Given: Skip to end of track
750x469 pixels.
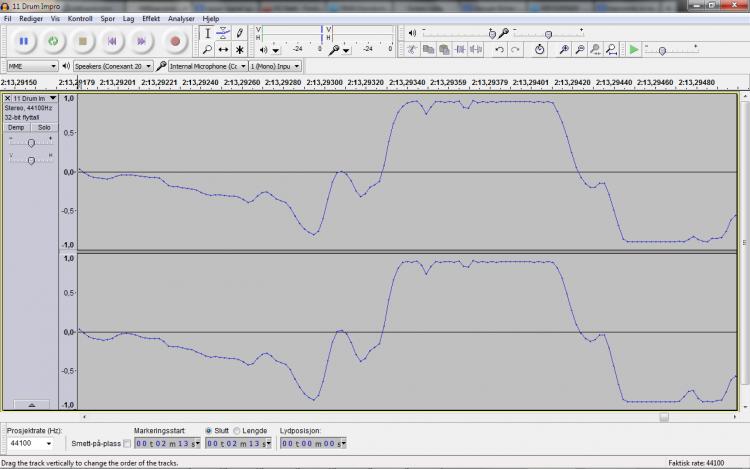Looking at the screenshot, I should 141,42.
